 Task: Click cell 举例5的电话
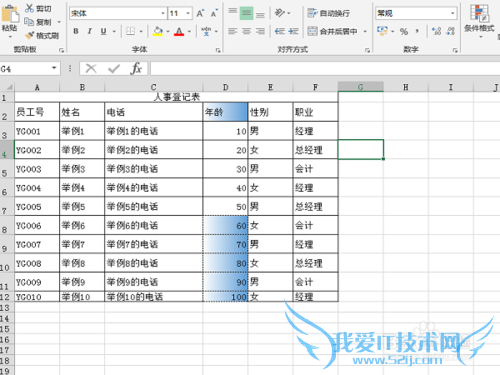point(153,206)
